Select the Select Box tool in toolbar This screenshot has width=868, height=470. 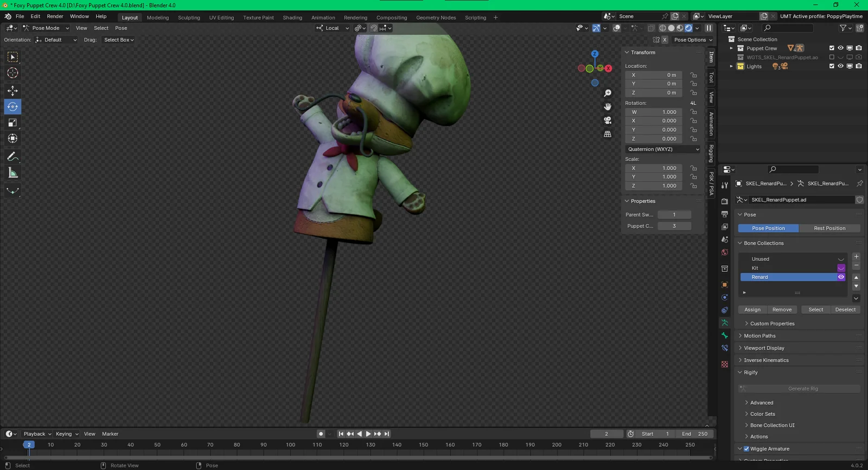[x=12, y=57]
